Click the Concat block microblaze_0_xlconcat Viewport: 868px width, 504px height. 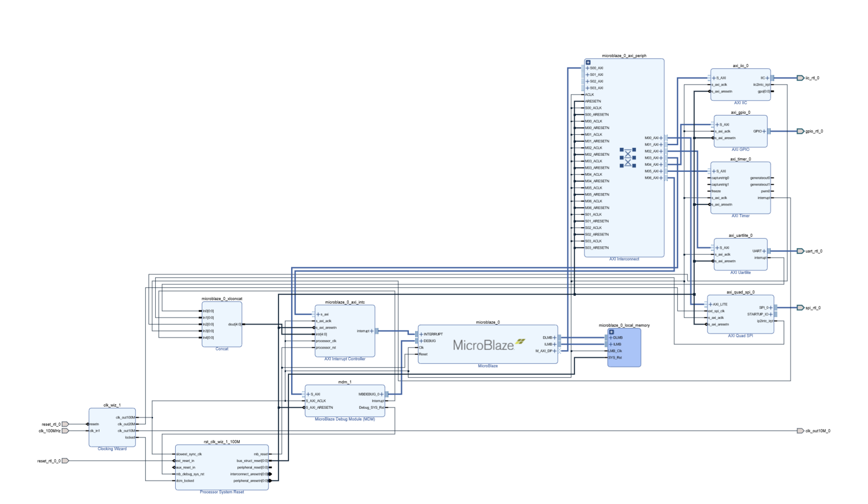tap(222, 325)
